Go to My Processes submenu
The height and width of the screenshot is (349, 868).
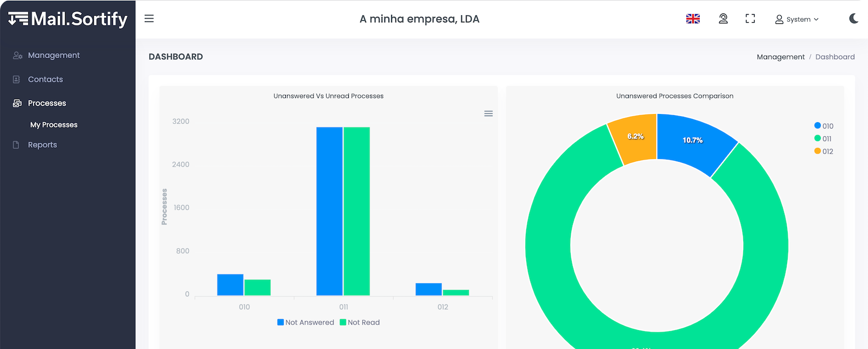pos(54,125)
